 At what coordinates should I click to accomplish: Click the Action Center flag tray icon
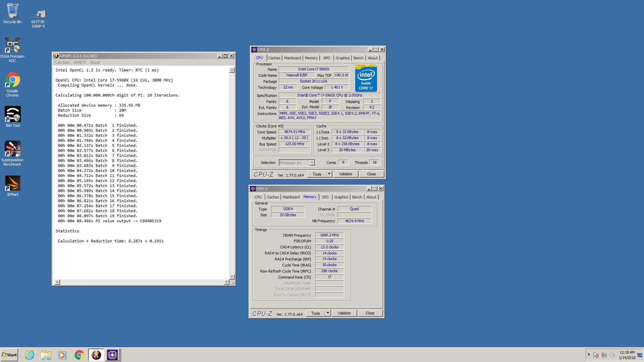click(x=596, y=355)
